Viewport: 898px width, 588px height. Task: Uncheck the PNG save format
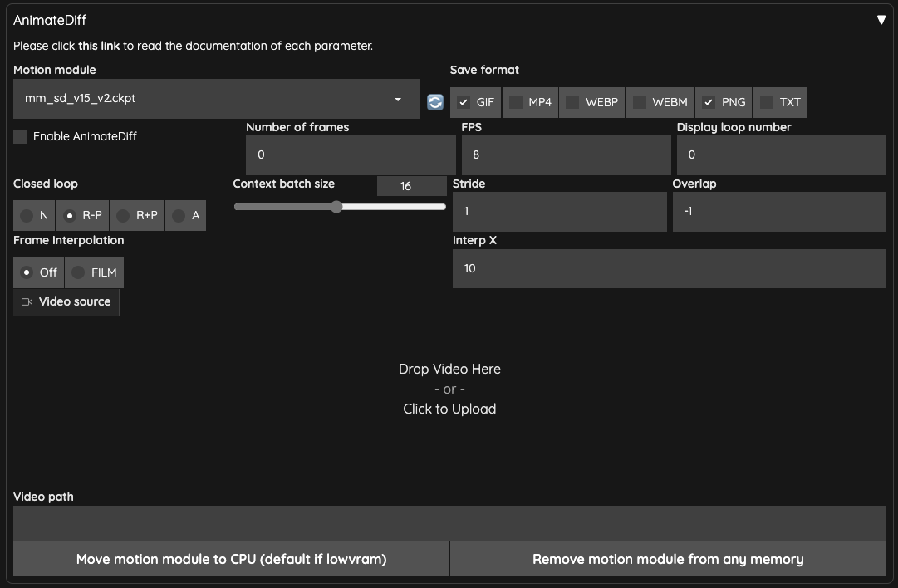tap(709, 101)
